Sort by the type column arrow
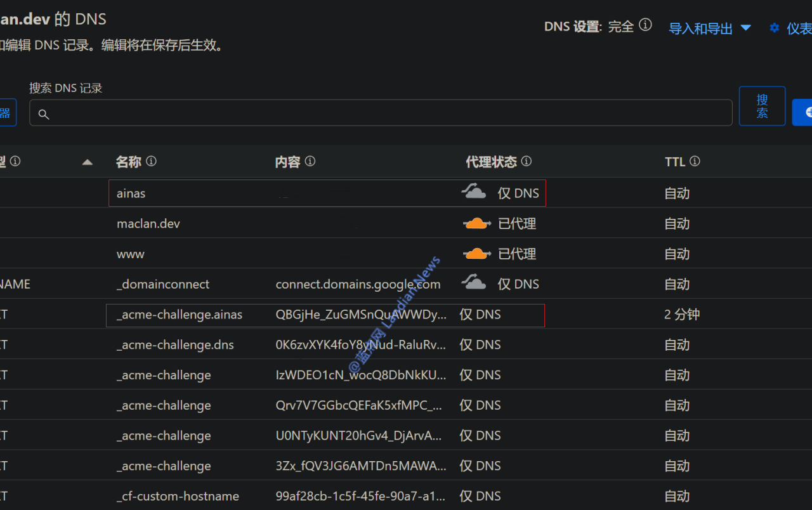The width and height of the screenshot is (812, 510). (88, 162)
